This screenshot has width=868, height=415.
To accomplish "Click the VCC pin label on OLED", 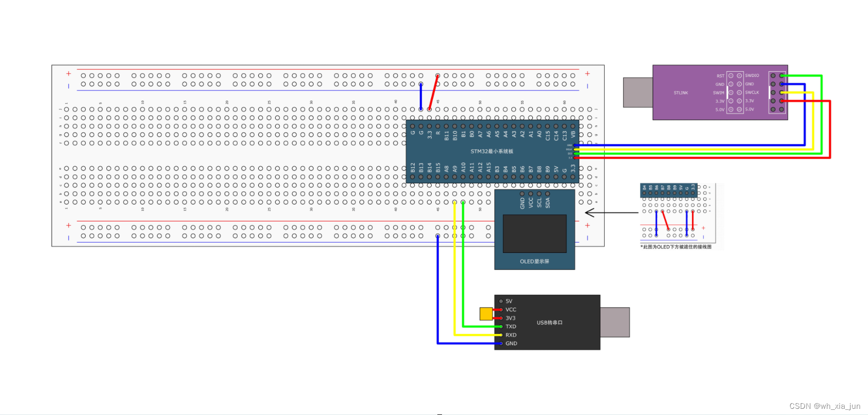I will pyautogui.click(x=531, y=202).
